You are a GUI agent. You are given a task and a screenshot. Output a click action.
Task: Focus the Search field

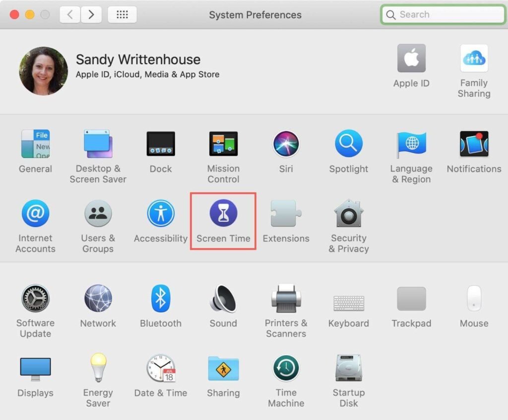443,14
